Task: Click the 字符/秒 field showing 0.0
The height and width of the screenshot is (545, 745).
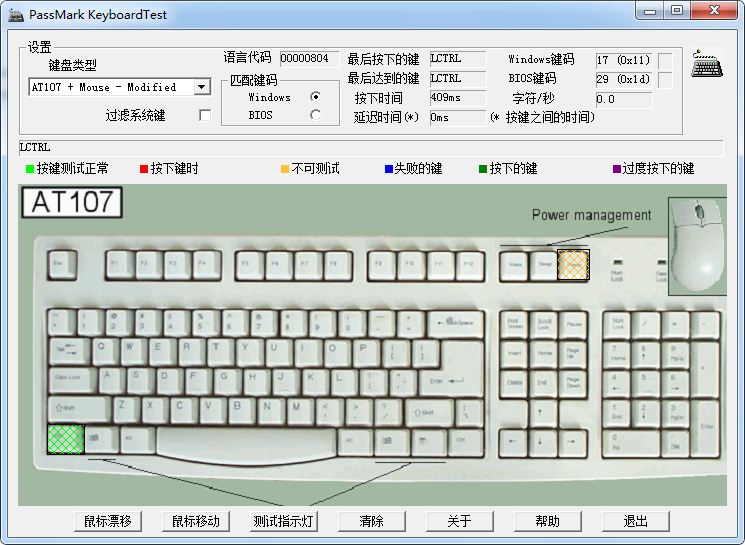Action: pyautogui.click(x=624, y=99)
